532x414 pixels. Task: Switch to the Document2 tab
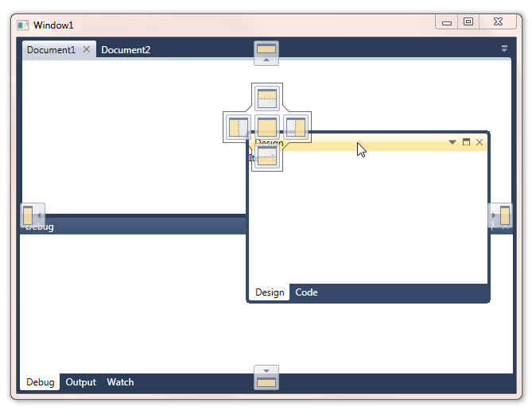[126, 50]
